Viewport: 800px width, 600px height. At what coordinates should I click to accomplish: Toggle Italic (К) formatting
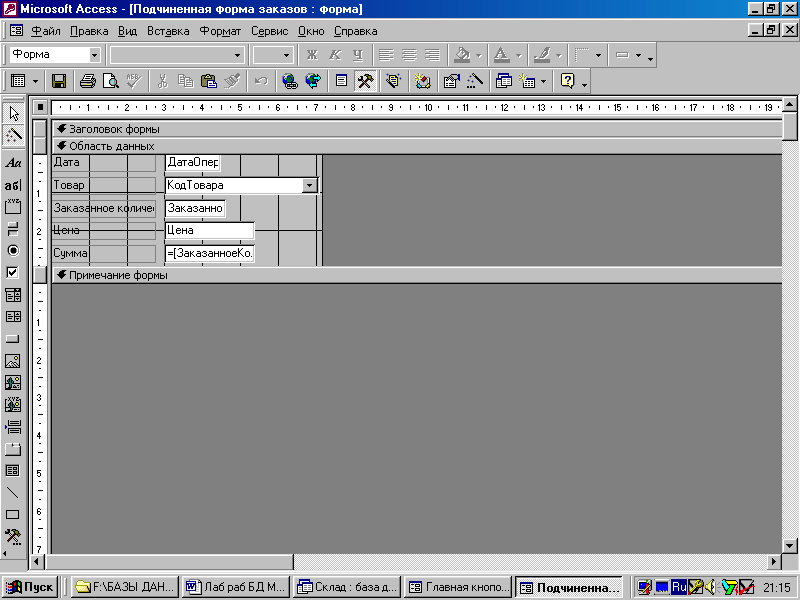335,55
